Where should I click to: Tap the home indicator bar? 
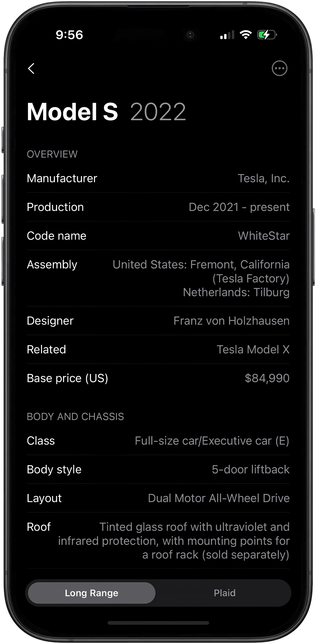tap(158, 623)
